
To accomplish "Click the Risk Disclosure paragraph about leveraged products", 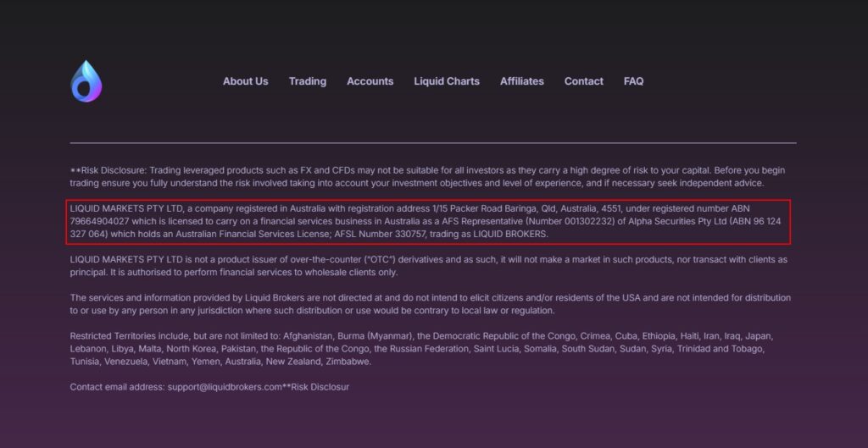I will (427, 176).
